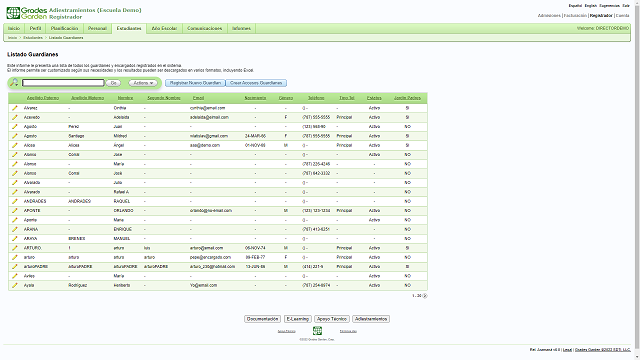
Task: Click the pencil icon for Aponte Maria
Action: coord(15,220)
